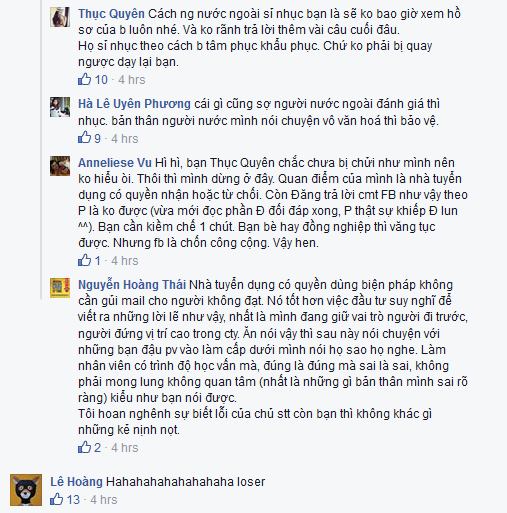507x513 pixels.
Task: Open Thục Quyên's profile picture
Action: 60,17
